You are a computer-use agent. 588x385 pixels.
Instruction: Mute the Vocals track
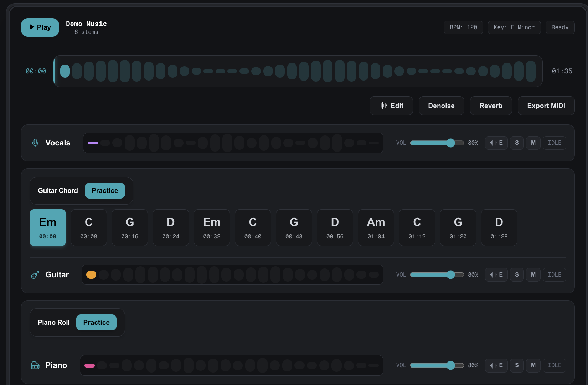pyautogui.click(x=533, y=143)
